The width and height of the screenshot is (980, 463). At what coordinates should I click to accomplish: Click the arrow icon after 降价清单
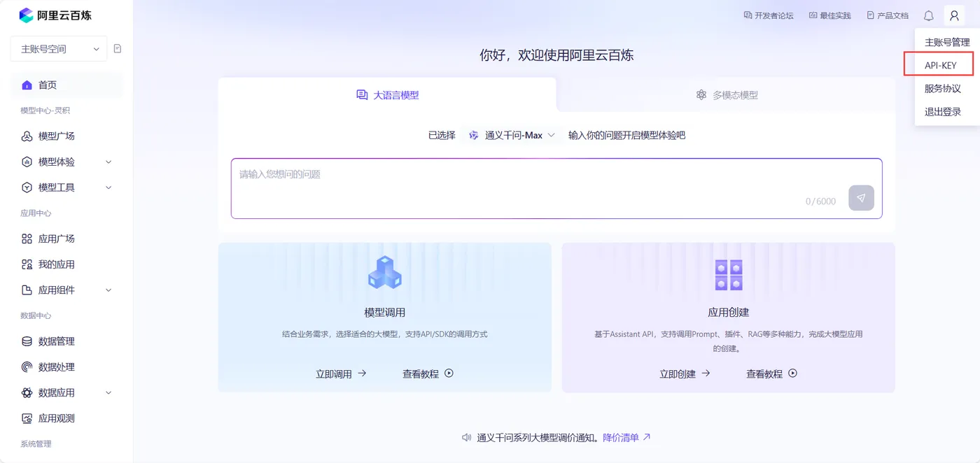(x=647, y=437)
